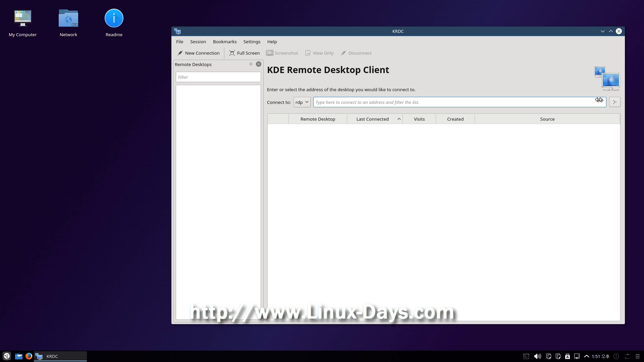Open the hamburger panel menu

pos(638,356)
